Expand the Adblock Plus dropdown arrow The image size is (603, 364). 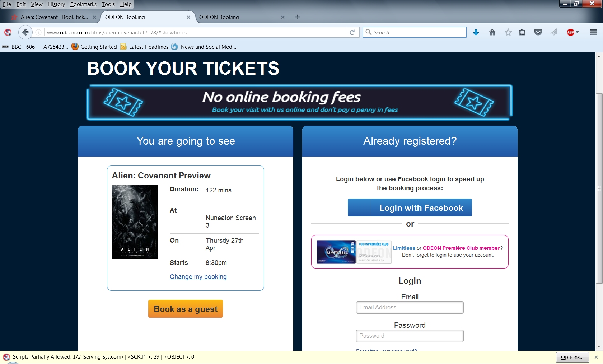578,32
